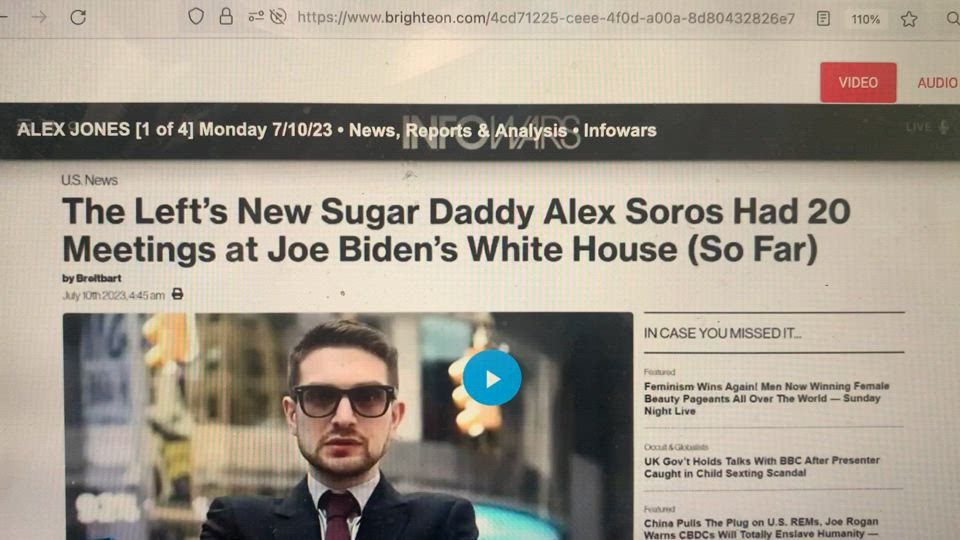Open the Feminism Wins Again article link
Viewport: 960px width, 540px height.
coord(766,399)
